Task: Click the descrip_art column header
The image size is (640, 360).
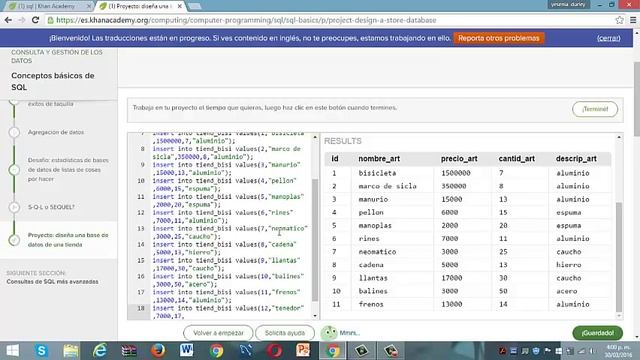Action: coord(576,159)
